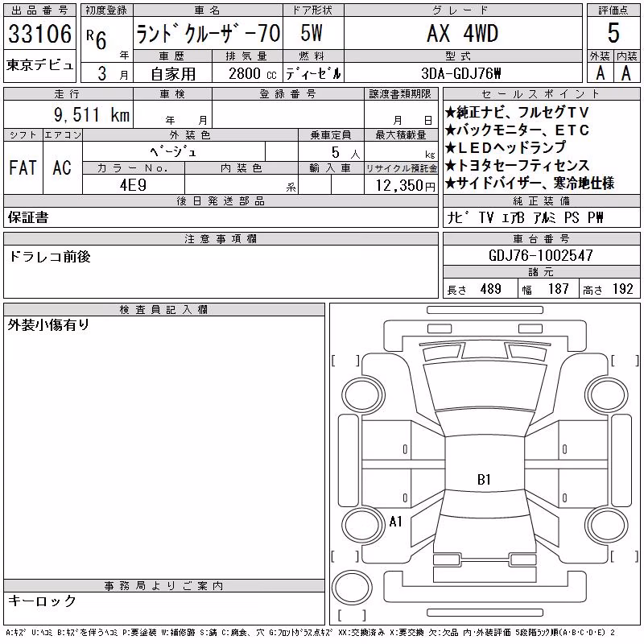
Task: Click the B1 damage mark on roof
Action: tap(484, 479)
